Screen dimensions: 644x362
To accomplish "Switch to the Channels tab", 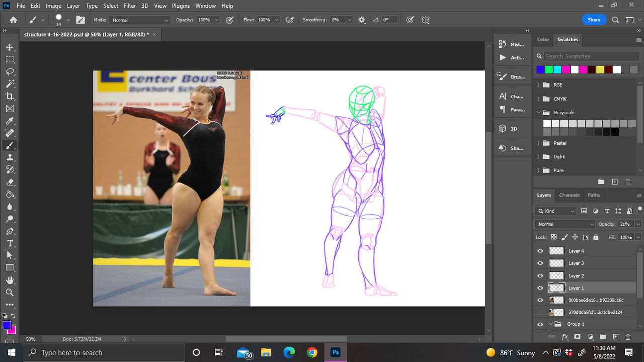I will coord(569,195).
